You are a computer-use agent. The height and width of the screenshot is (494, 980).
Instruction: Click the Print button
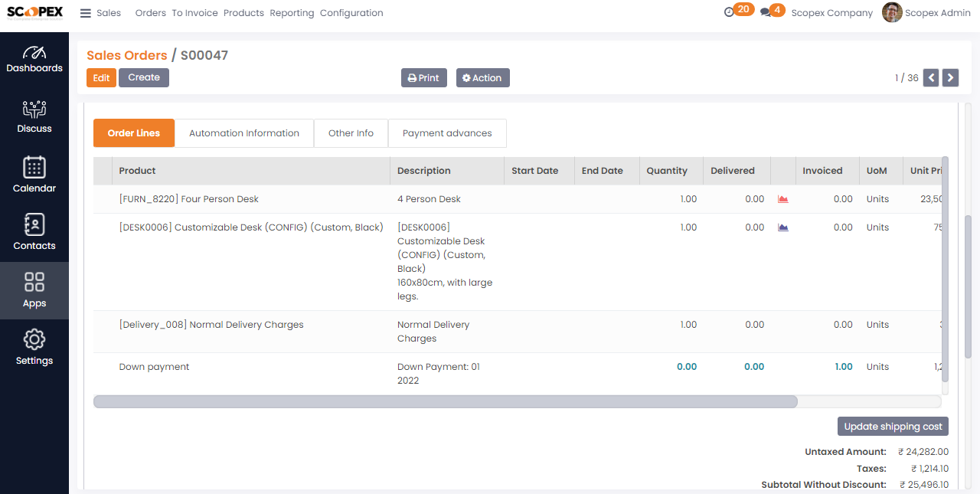click(x=423, y=78)
